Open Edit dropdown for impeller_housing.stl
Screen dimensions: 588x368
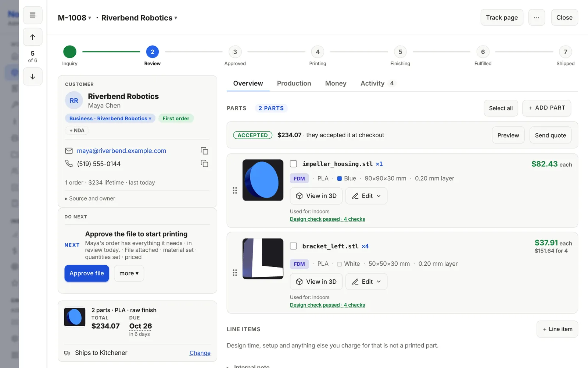(x=366, y=196)
